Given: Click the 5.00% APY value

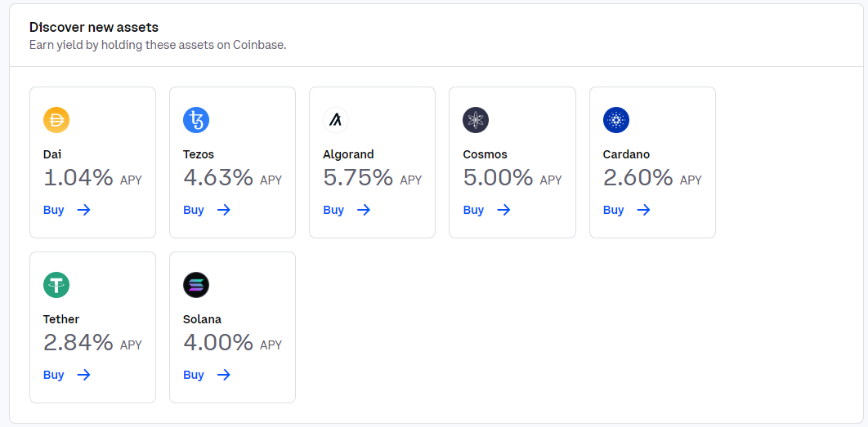Looking at the screenshot, I should click(x=499, y=178).
